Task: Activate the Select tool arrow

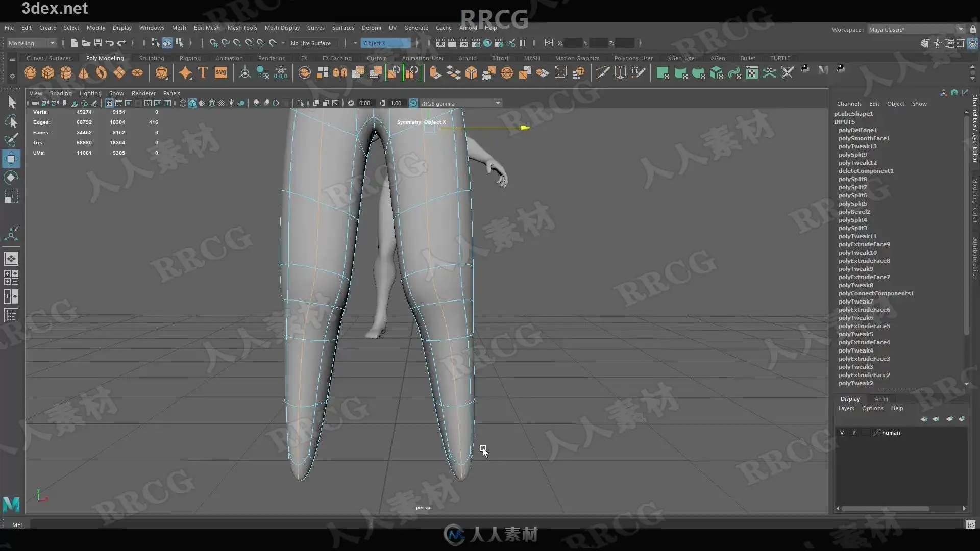Action: [x=11, y=103]
